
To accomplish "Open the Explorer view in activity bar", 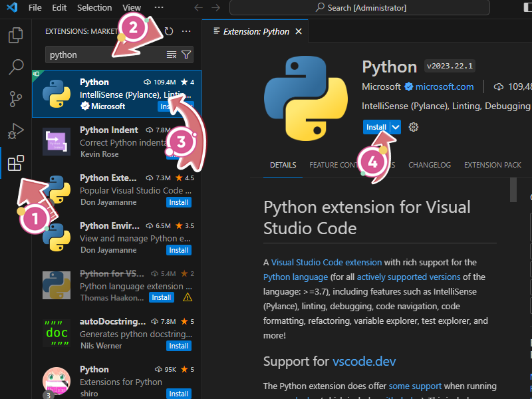I will pyautogui.click(x=15, y=35).
